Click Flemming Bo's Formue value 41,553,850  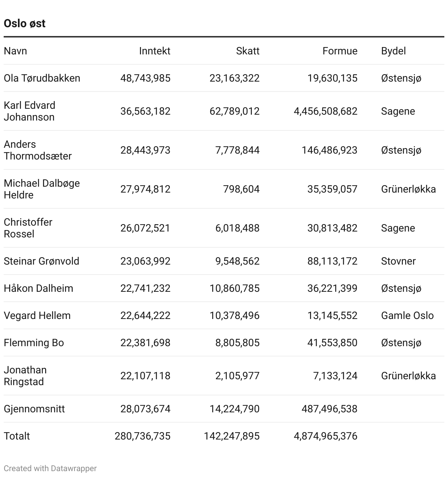pos(332,342)
